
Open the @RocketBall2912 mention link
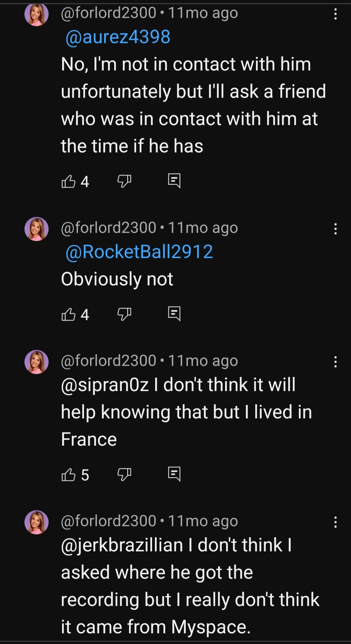click(x=139, y=252)
